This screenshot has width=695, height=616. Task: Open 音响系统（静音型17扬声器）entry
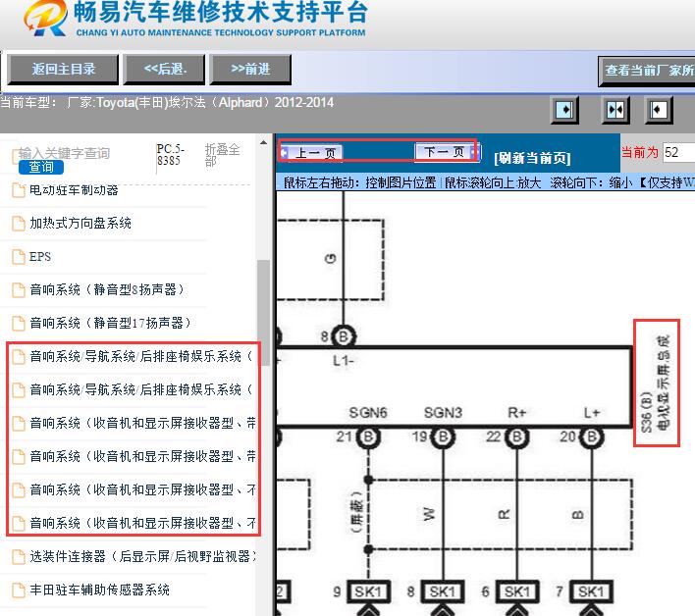(x=110, y=323)
